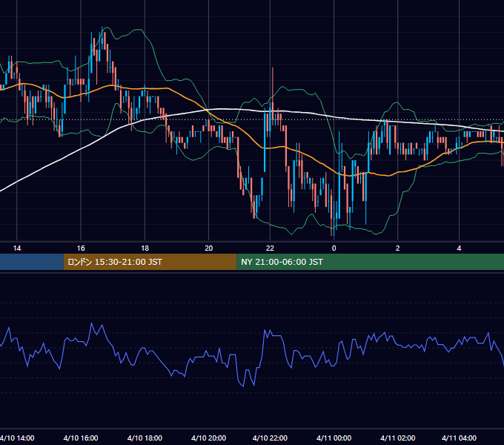This screenshot has width=504, height=445.
Task: Click the hour label 22 on price chart axis
Action: coord(270,248)
